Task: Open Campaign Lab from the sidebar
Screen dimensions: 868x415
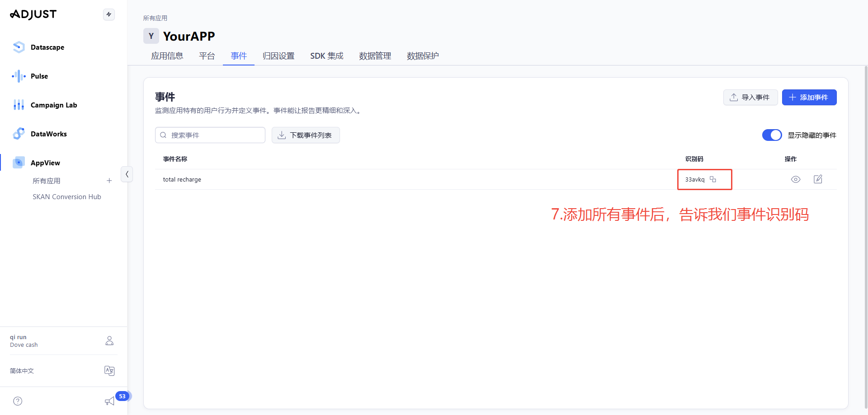Action: pos(53,105)
